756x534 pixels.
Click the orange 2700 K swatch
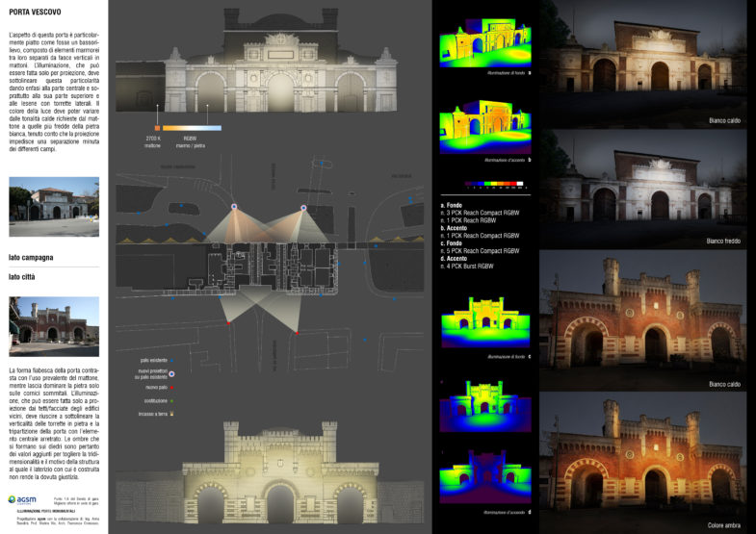click(x=157, y=128)
